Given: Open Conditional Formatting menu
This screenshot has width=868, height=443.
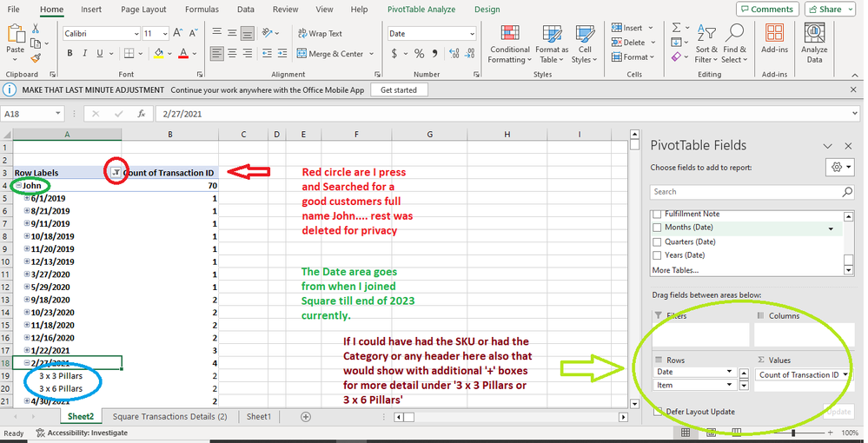Looking at the screenshot, I should pyautogui.click(x=509, y=42).
